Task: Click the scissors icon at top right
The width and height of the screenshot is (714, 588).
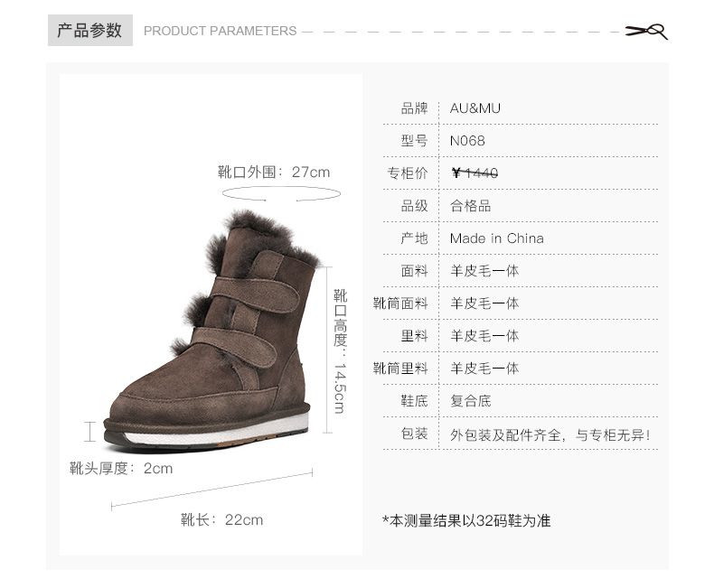Action: pos(646,32)
